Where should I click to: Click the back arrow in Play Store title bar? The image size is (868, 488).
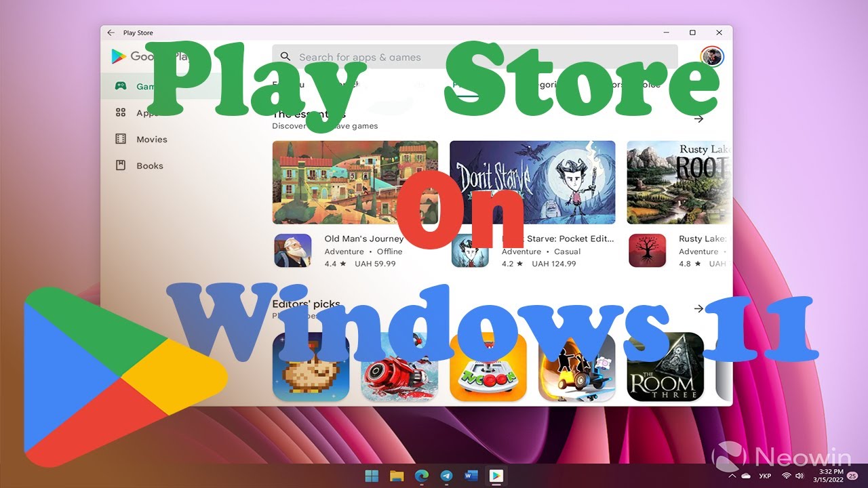coord(111,33)
